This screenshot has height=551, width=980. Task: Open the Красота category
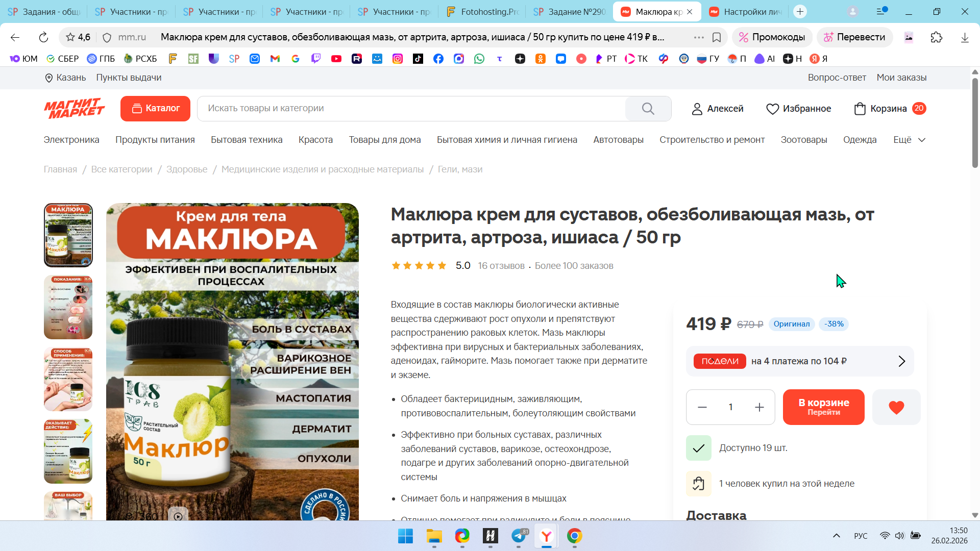click(x=315, y=140)
